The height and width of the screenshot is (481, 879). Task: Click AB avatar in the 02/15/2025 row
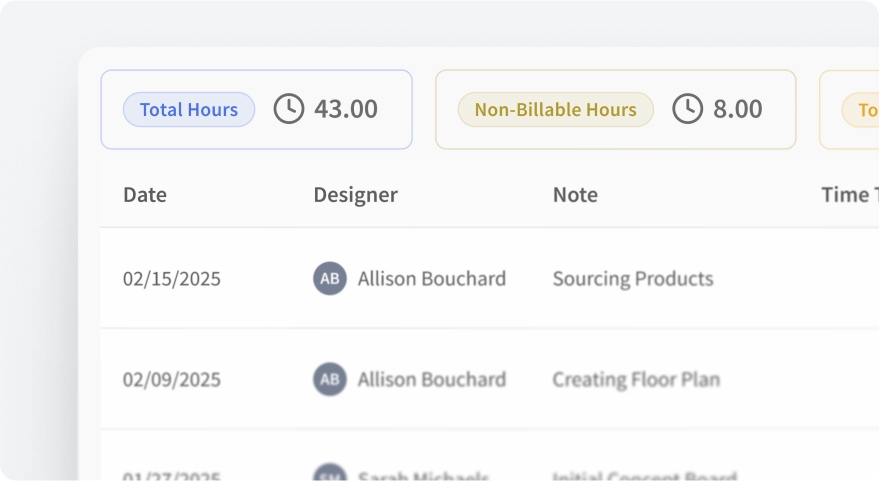330,279
